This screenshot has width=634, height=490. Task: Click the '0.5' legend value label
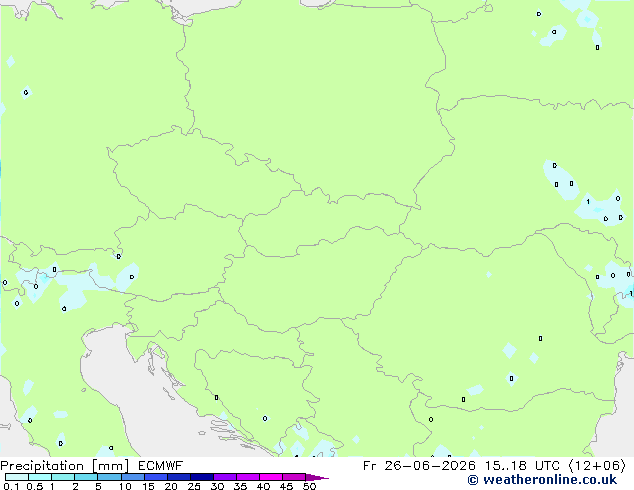[35, 486]
